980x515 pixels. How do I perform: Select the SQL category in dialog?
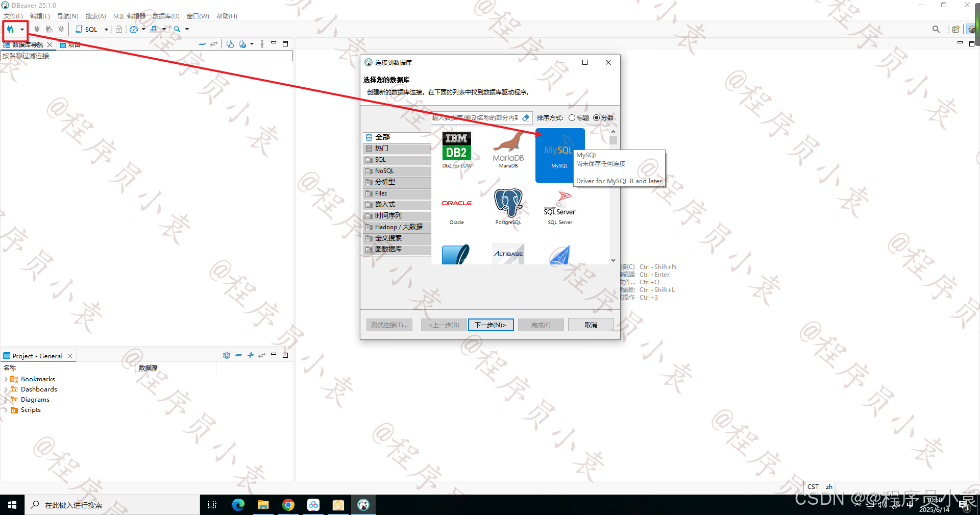coord(397,160)
